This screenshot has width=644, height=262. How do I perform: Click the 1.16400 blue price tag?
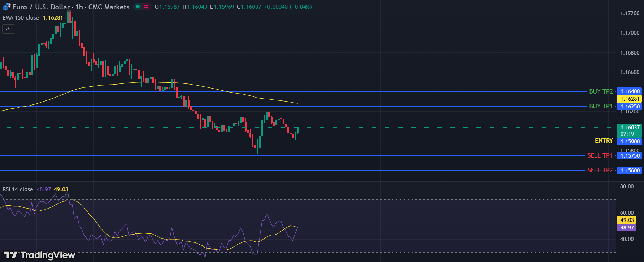630,91
